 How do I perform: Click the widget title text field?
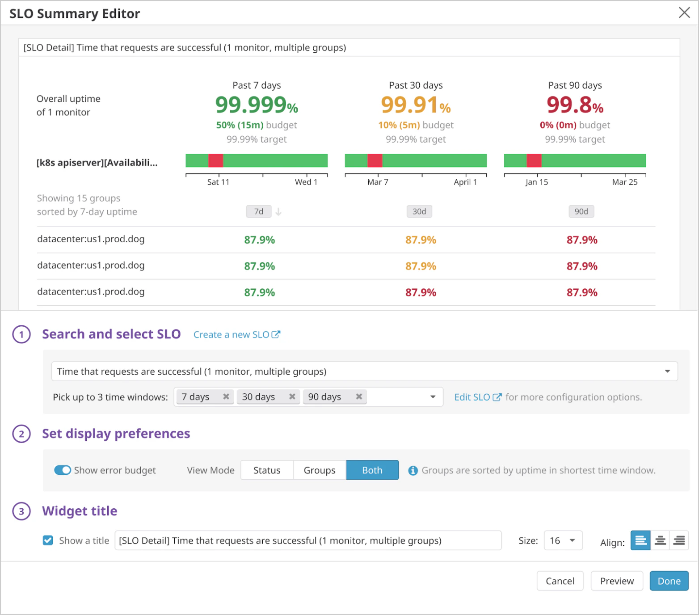click(307, 541)
